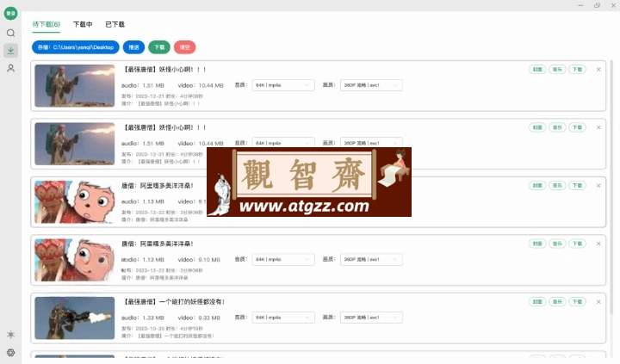Open 画质 dropdown on first 妖怪小心啊 card

371,85
